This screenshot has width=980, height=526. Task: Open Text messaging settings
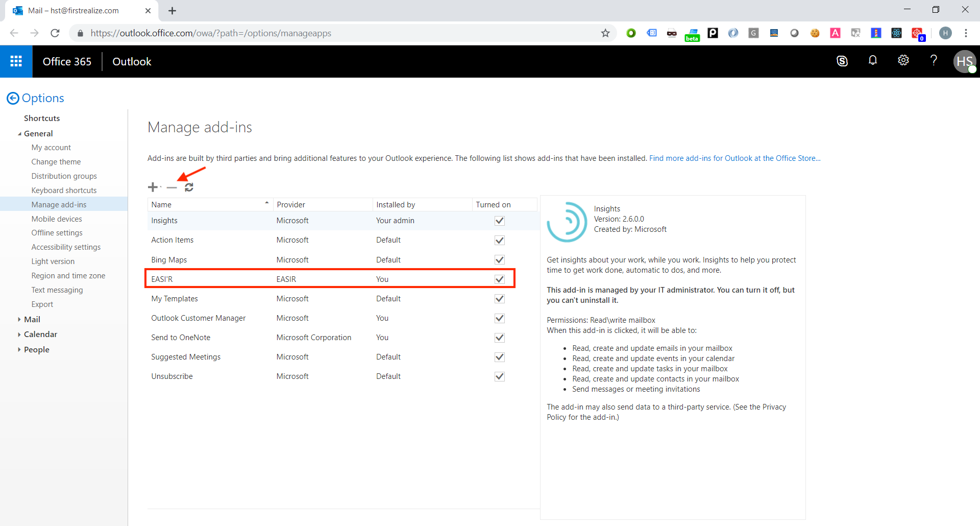[x=57, y=290]
